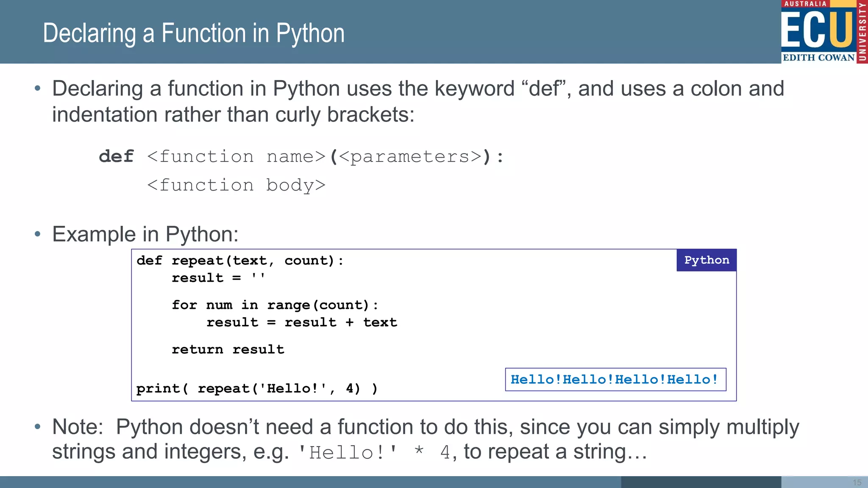Click the 'return result' code line
The height and width of the screenshot is (488, 868).
[228, 349]
